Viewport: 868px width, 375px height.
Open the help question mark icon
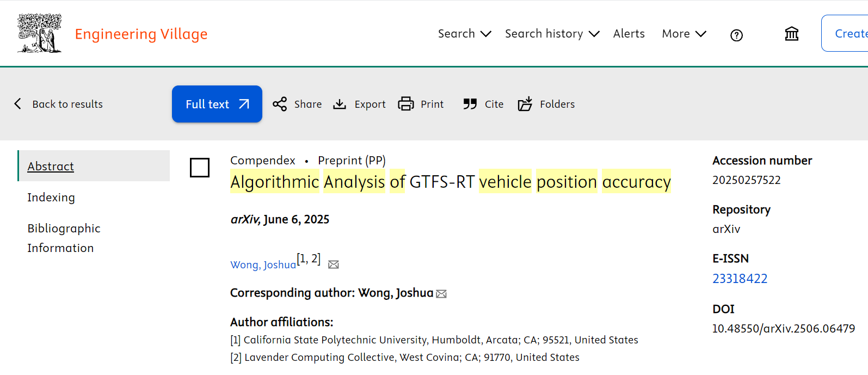click(736, 35)
